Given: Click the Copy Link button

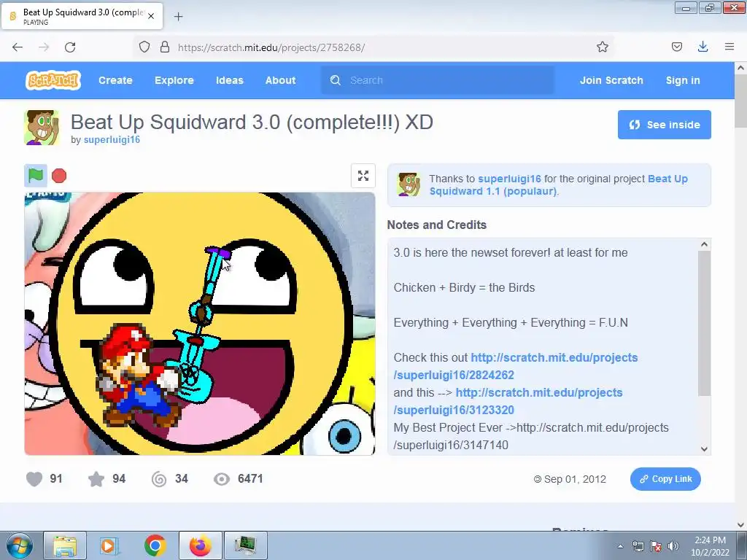Looking at the screenshot, I should pos(665,479).
